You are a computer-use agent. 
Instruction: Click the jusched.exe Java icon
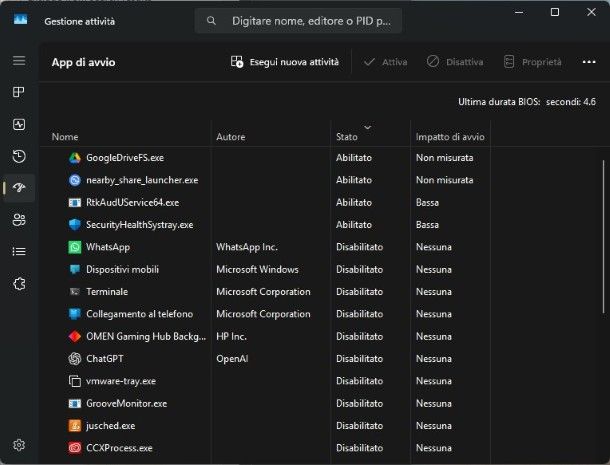(75, 426)
